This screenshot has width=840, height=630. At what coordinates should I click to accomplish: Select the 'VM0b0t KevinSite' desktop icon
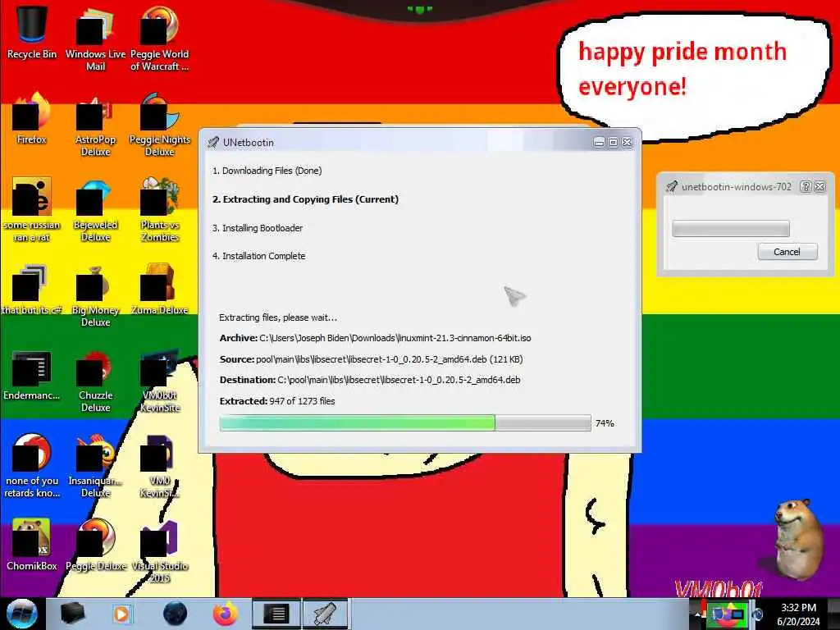pyautogui.click(x=159, y=379)
